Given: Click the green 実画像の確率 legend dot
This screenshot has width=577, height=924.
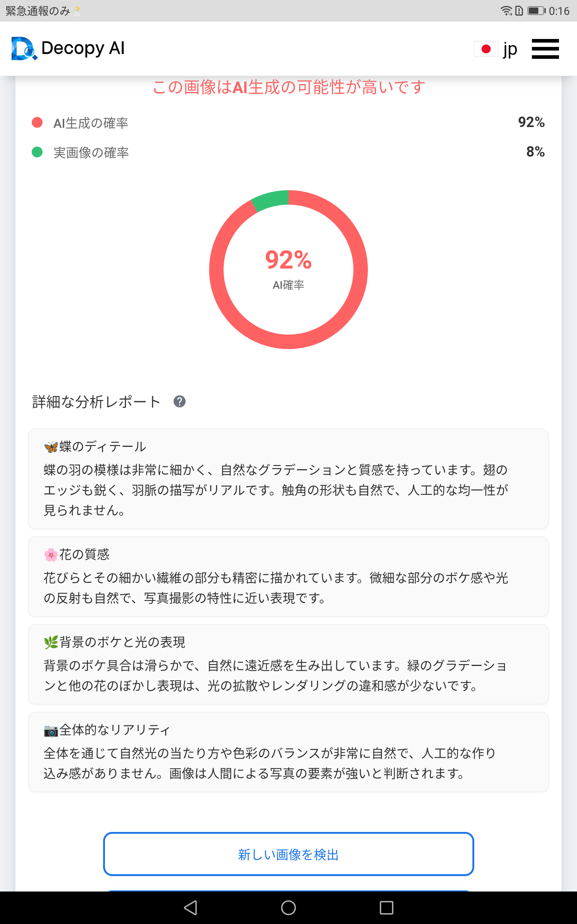Looking at the screenshot, I should click(37, 152).
